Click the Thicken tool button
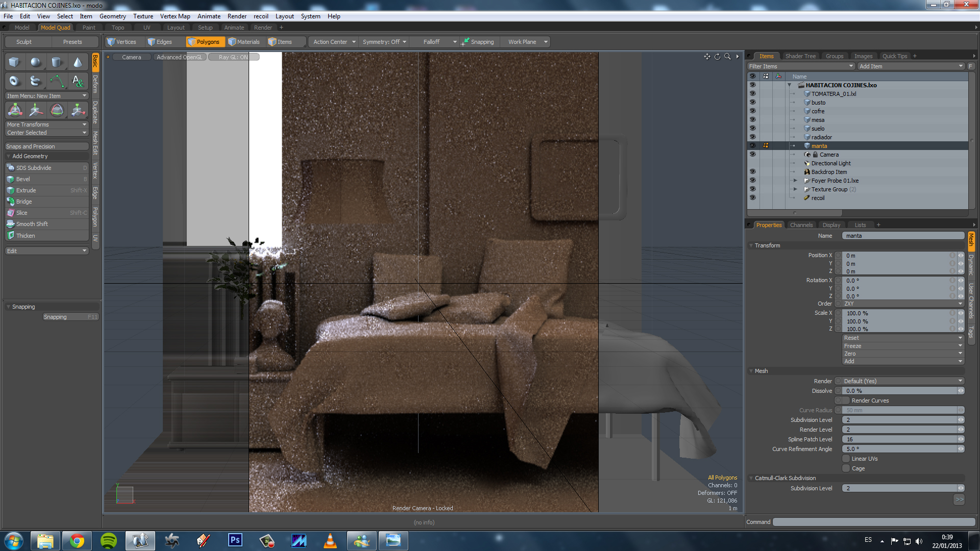The width and height of the screenshot is (980, 551). [26, 236]
